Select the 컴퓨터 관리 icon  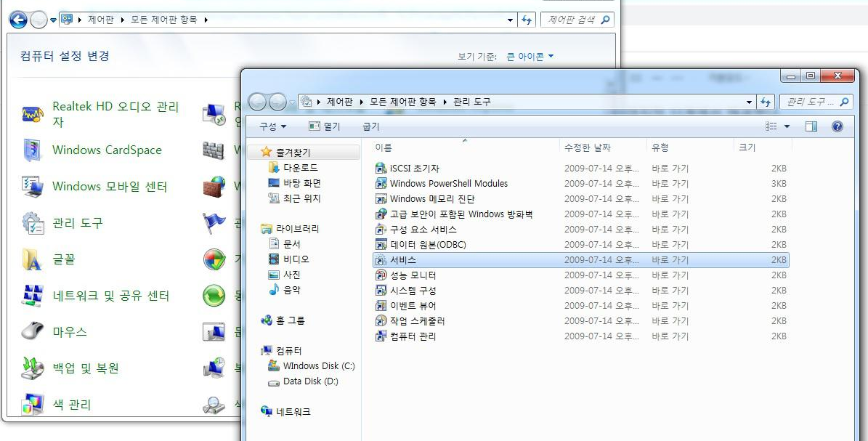click(381, 336)
